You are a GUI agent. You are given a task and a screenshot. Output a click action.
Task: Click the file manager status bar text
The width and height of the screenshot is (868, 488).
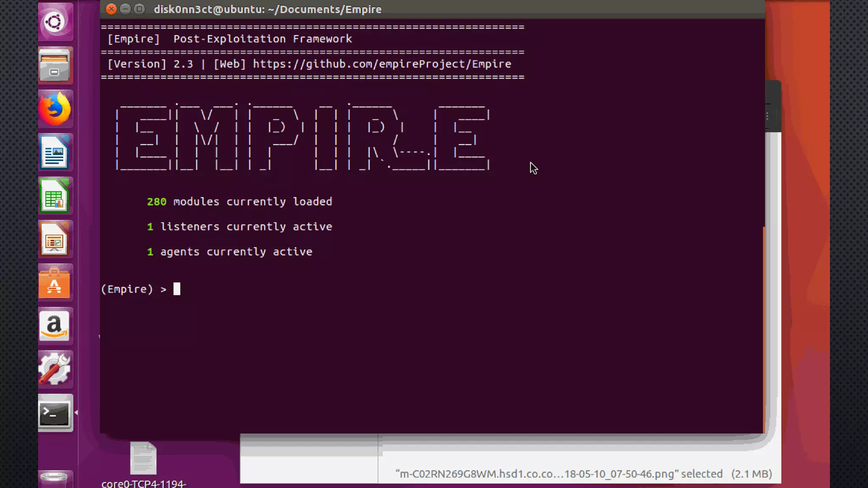(x=583, y=474)
